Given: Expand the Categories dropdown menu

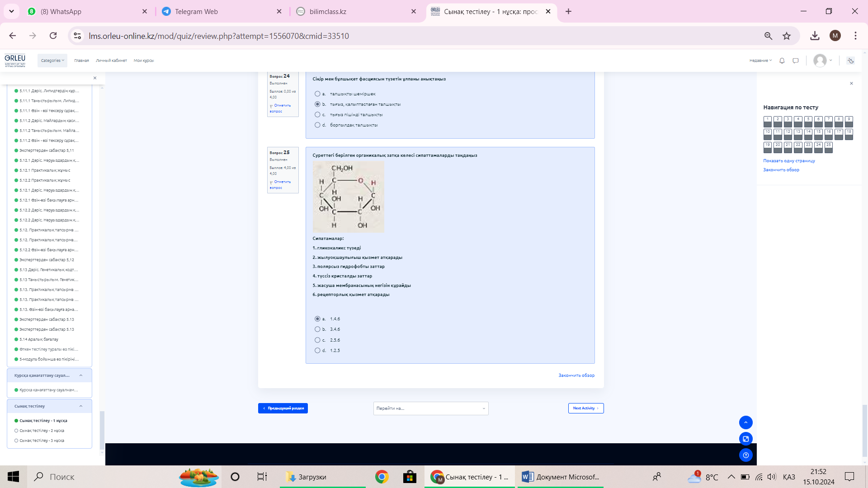Looking at the screenshot, I should tap(52, 61).
